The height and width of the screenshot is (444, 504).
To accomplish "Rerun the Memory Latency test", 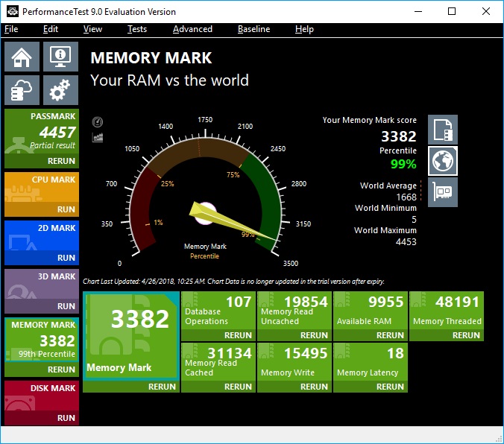I will tap(390, 387).
